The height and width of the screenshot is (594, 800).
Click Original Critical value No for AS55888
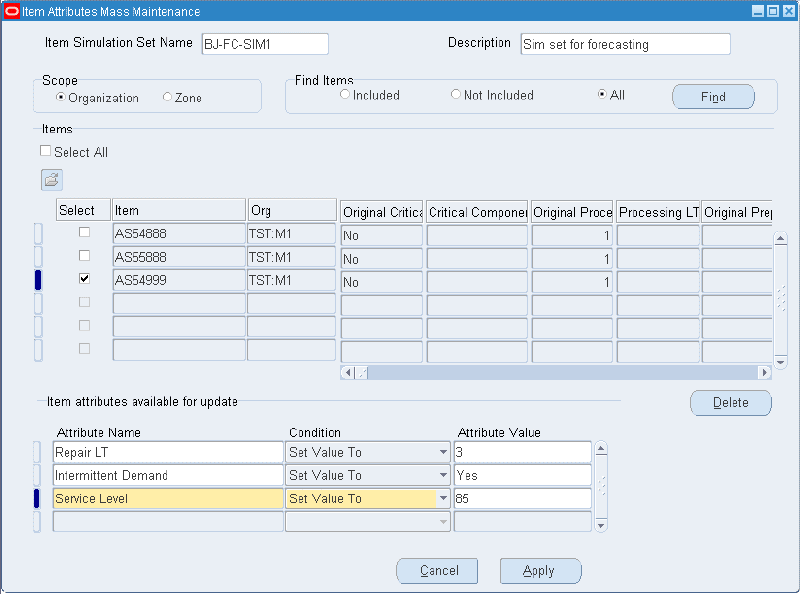382,259
